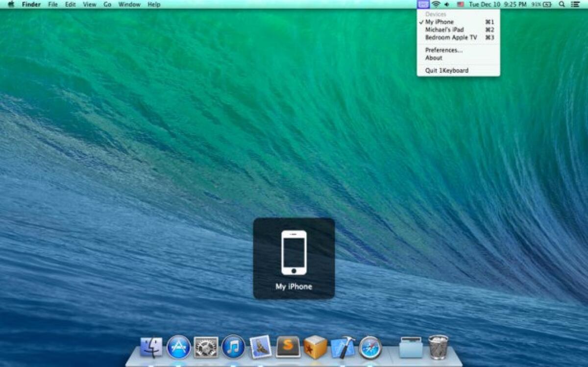Screen dimensions: 588x367
Task: Open Spotlight search
Action: click(x=563, y=4)
